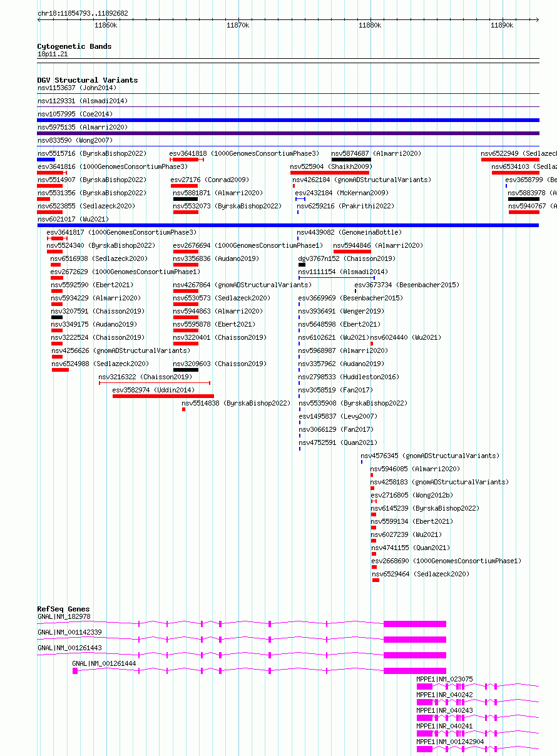Click the 18p11.21 cytogenetic band label
The image size is (557, 756).
53,54
